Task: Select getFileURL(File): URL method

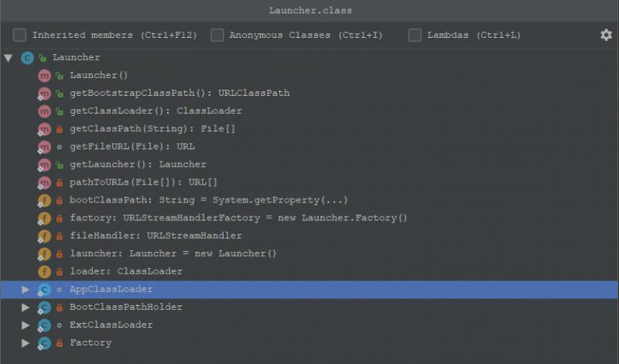Action: (x=132, y=147)
